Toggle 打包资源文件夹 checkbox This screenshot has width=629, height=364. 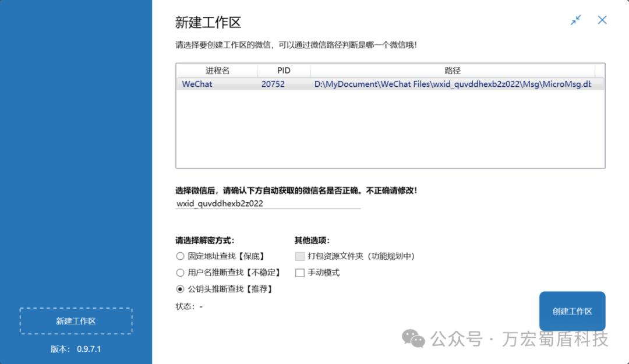point(300,256)
